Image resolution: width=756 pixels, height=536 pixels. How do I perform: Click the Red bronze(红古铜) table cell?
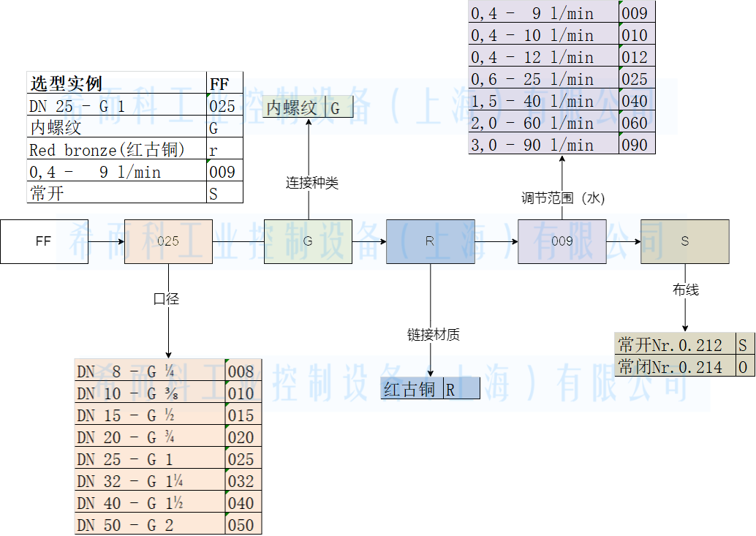pos(117,150)
